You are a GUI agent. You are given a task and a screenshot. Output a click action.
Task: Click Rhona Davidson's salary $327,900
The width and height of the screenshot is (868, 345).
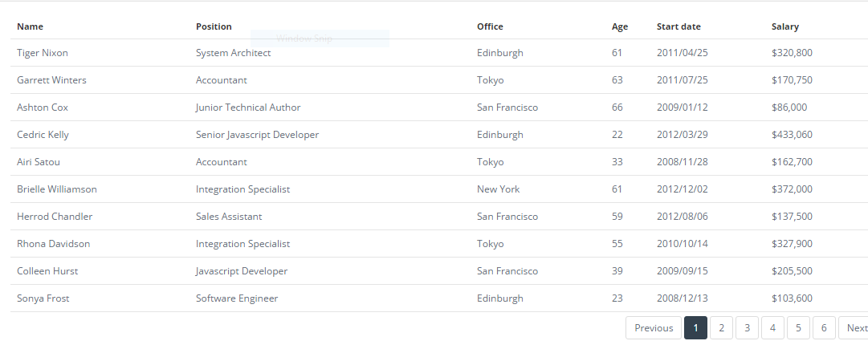click(792, 244)
